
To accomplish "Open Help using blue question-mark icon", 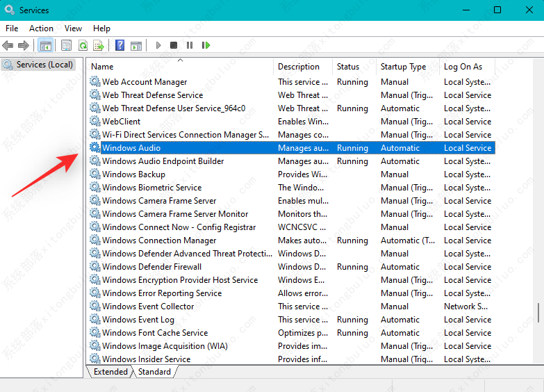I will tap(120, 45).
